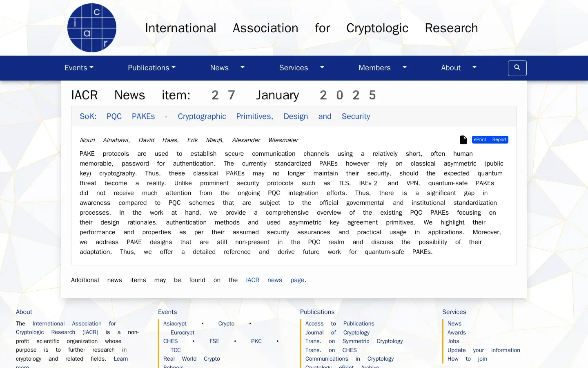Open the News menu in navbar

tap(219, 68)
